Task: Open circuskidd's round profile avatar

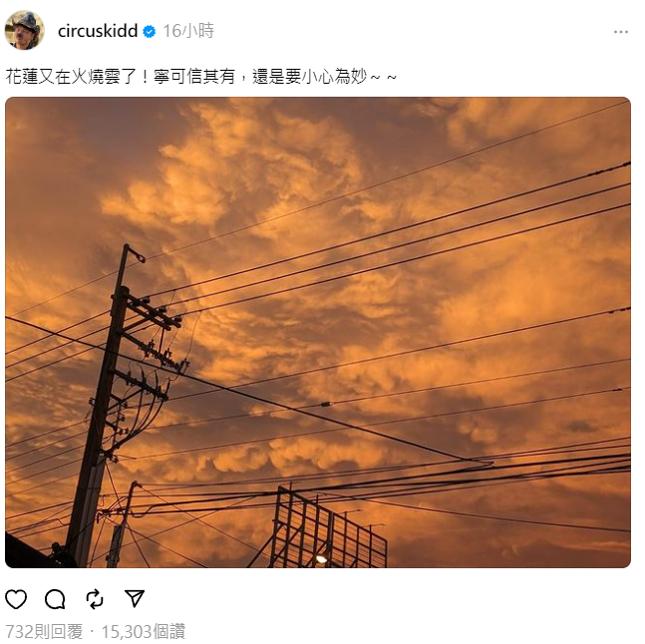Action: tap(25, 30)
